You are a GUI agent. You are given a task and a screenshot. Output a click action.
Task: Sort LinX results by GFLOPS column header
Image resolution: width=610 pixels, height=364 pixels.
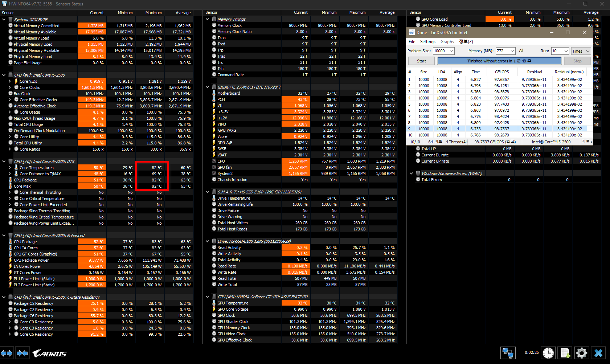502,72
